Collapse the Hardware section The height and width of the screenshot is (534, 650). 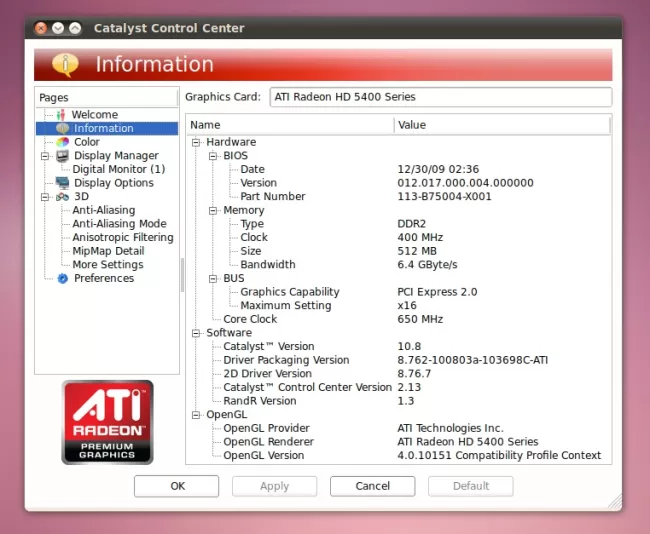click(196, 142)
